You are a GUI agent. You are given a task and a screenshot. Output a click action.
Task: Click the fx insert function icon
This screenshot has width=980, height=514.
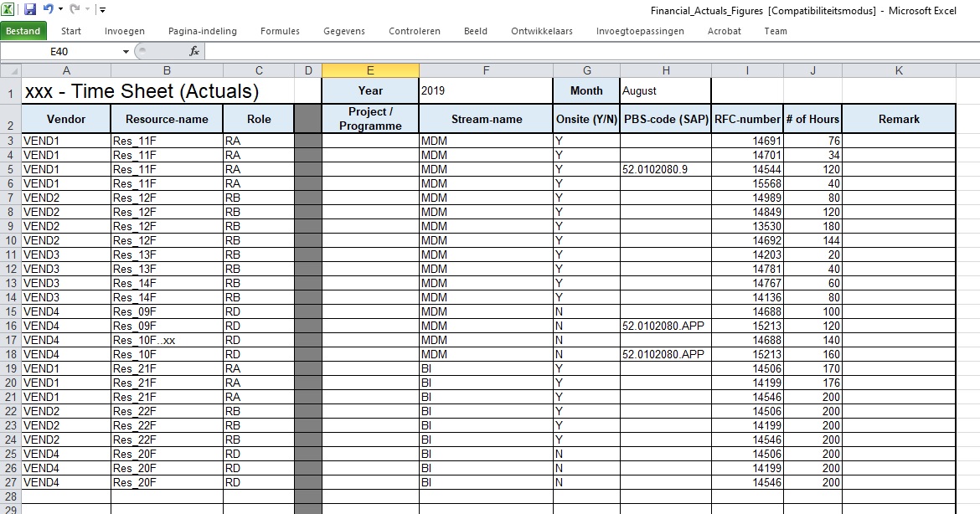pos(194,51)
